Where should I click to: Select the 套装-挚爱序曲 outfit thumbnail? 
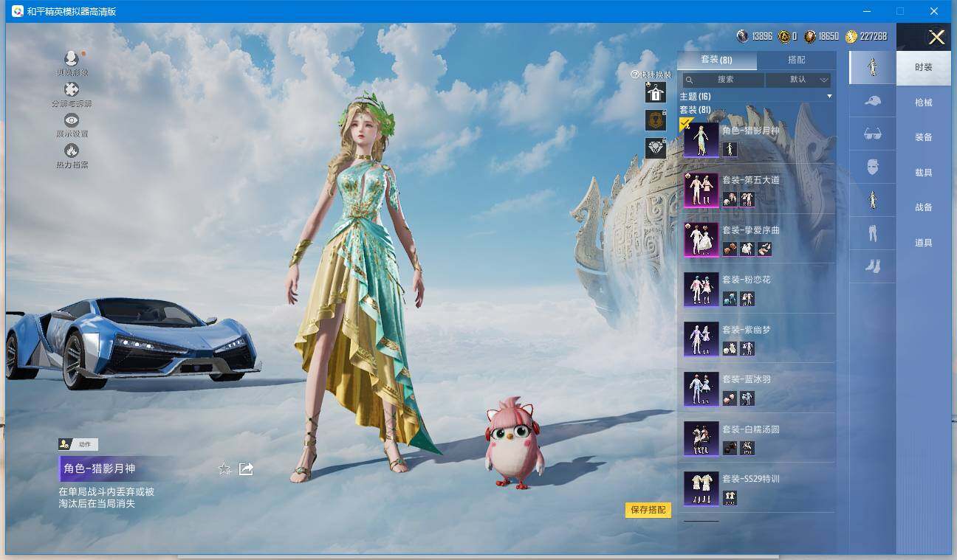click(x=701, y=240)
